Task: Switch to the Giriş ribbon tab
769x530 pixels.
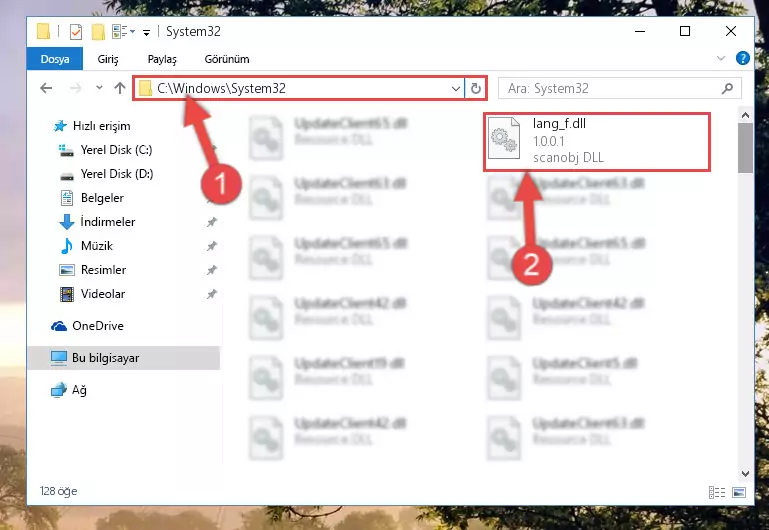Action: [108, 59]
